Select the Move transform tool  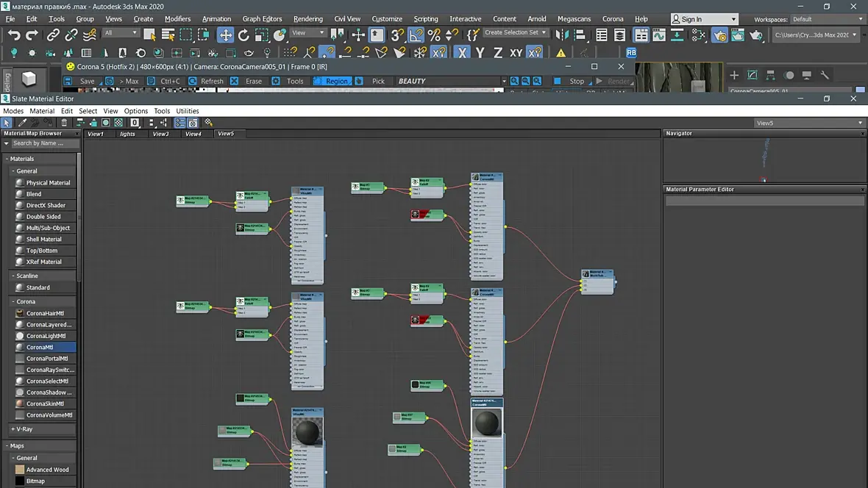[x=226, y=35]
